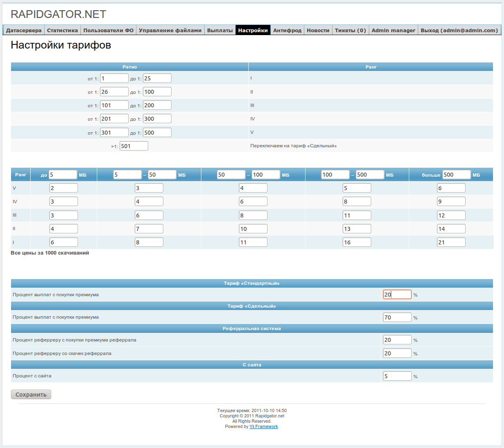The height and width of the screenshot is (448, 504).
Task: Click the rank IV ratio 'от' field with 201
Action: 114,119
